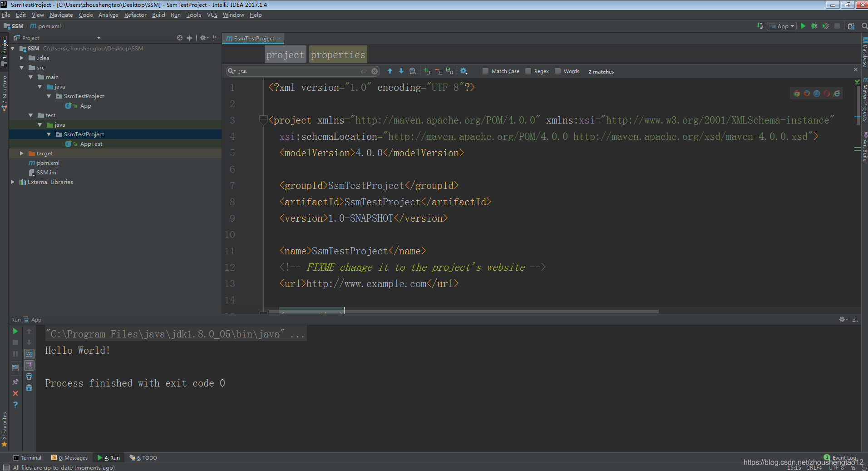Viewport: 868px width, 471px height.
Task: Open the Project Structure dialog icon
Action: 851,26
